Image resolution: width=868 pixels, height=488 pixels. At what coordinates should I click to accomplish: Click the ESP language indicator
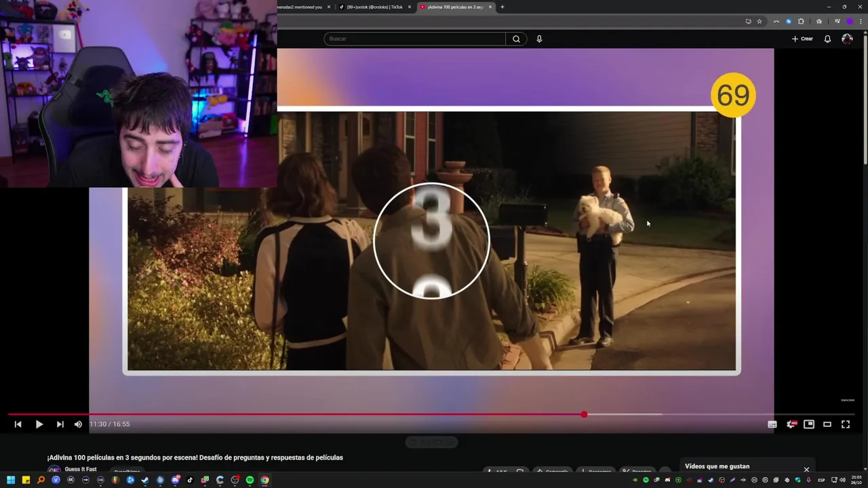pyautogui.click(x=821, y=480)
